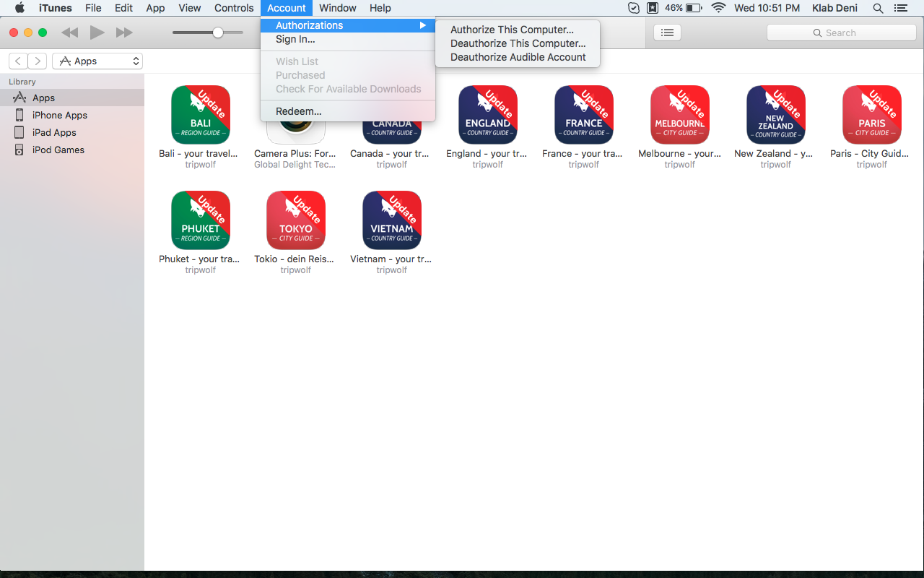Click the back navigation arrow button
Image resolution: width=924 pixels, height=578 pixels.
pos(19,61)
